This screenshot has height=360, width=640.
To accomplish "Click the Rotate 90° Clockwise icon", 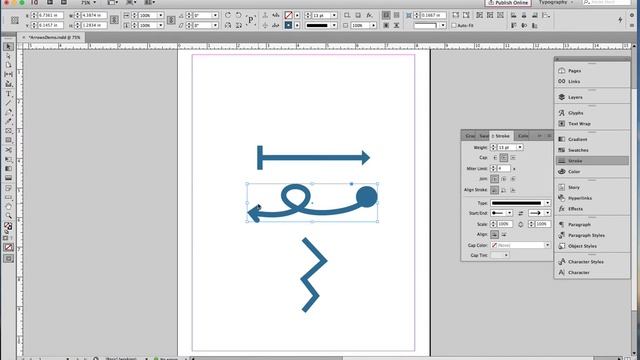I will click(x=228, y=15).
